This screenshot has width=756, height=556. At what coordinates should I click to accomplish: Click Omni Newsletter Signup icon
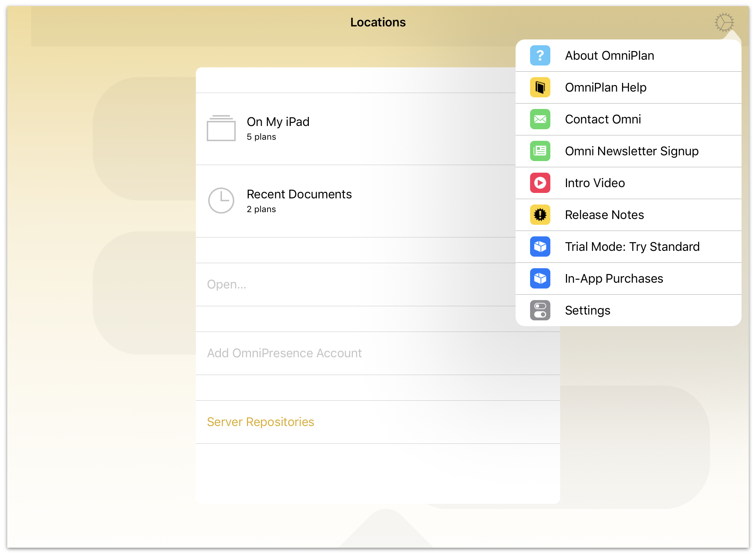click(x=540, y=151)
